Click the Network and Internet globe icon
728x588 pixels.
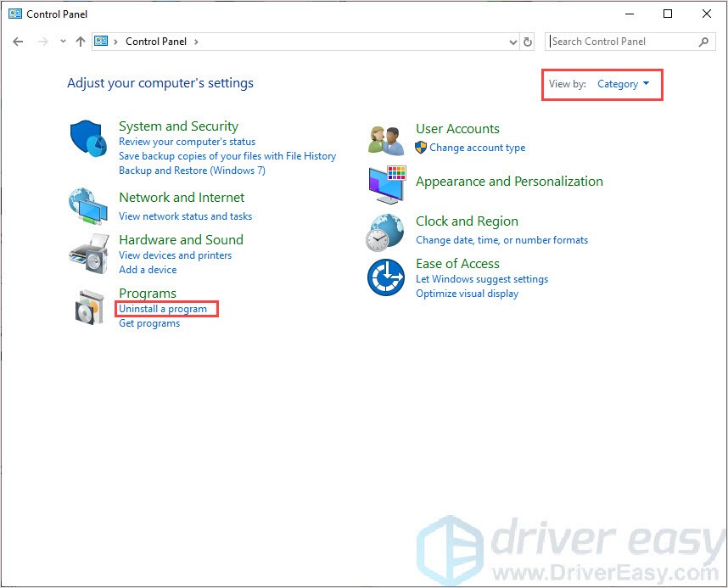(x=88, y=205)
